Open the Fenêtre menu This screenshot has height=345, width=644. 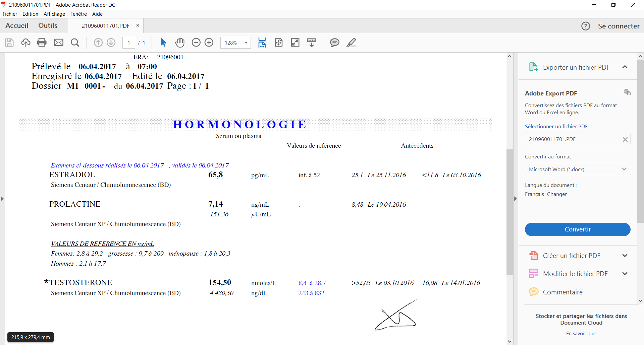point(78,14)
